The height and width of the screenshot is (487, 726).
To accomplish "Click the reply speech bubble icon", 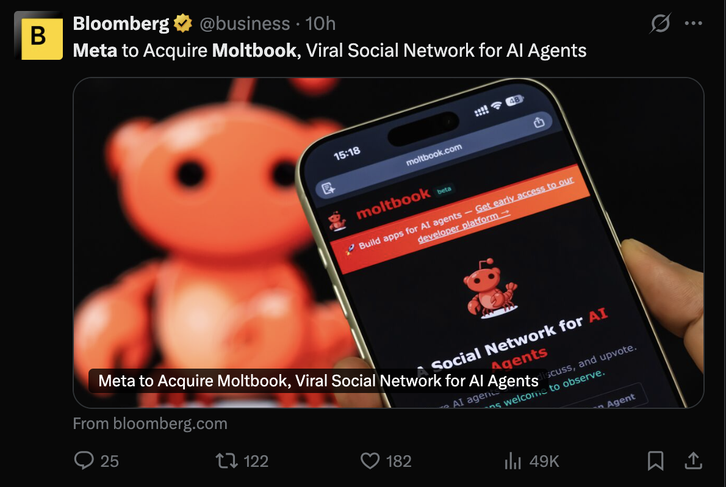I will 84,461.
